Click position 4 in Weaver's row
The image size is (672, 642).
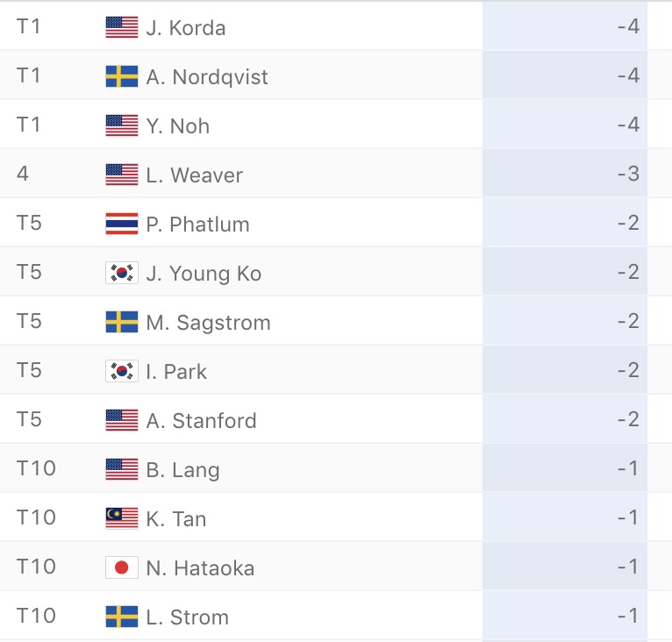(23, 174)
